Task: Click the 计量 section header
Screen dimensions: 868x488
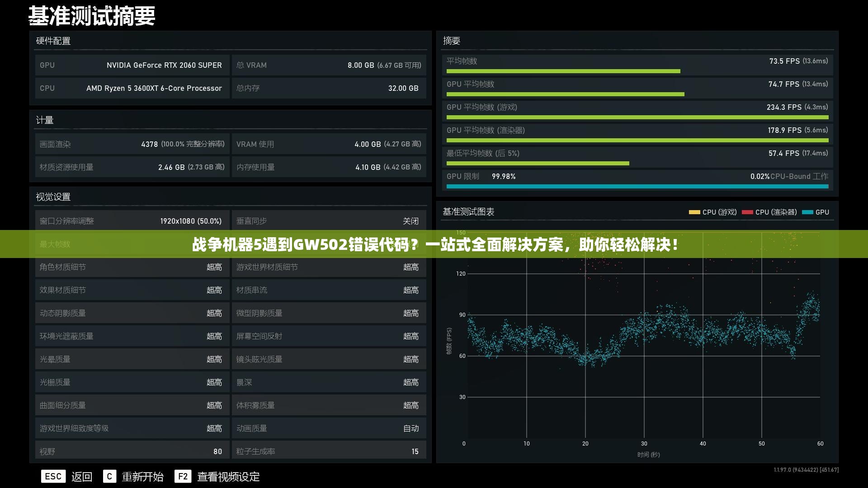Action: pyautogui.click(x=45, y=120)
